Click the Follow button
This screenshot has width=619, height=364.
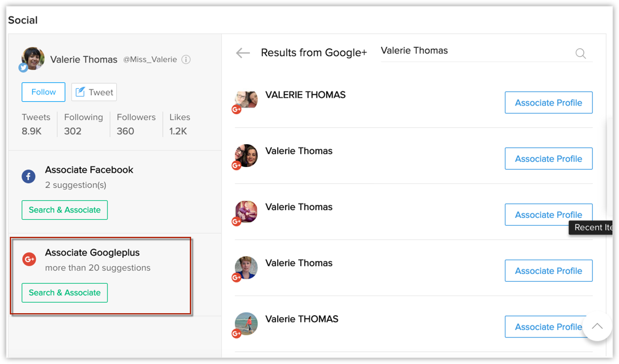44,92
